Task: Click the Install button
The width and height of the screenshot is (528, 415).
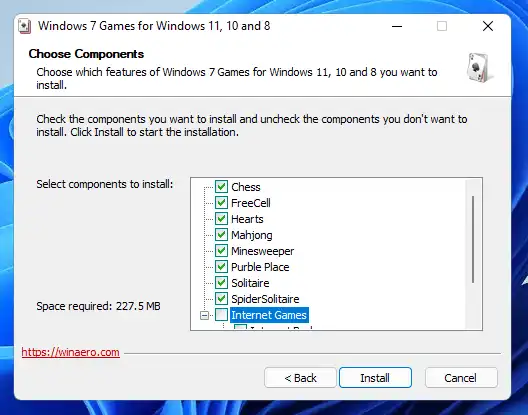Action: [375, 378]
